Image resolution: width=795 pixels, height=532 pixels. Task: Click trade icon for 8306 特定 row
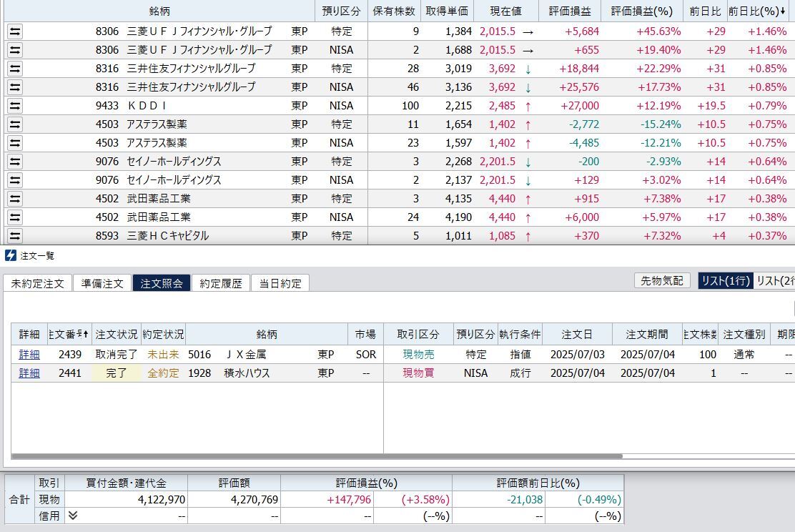[15, 31]
